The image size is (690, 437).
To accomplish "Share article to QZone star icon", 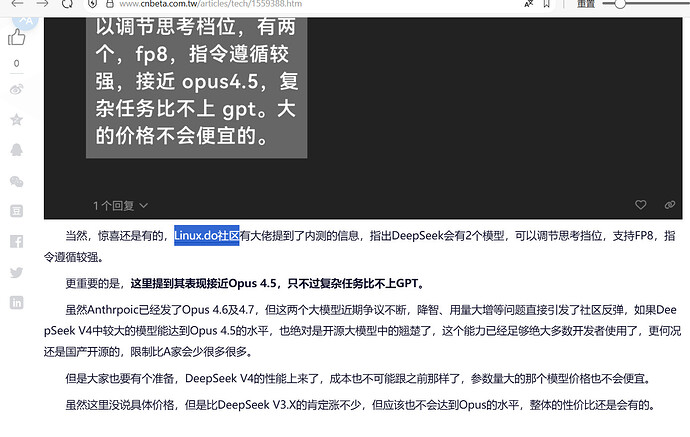I will [x=17, y=119].
